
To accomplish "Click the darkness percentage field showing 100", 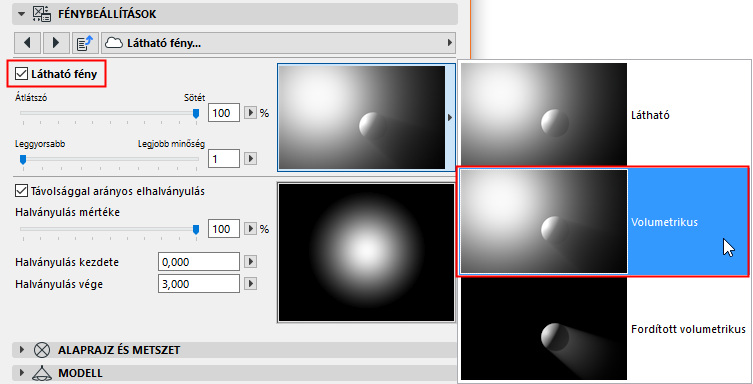I will pos(224,113).
